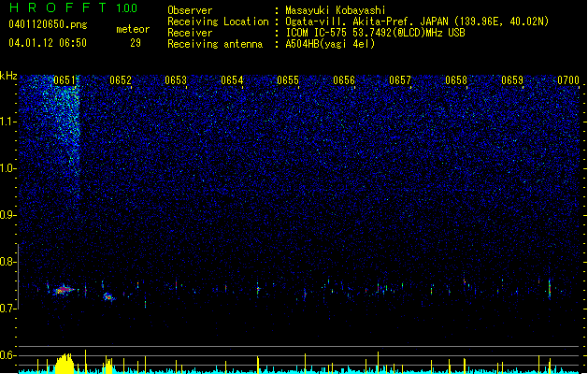The image size is (588, 374).
Task: Click the date stamp 04.01.12 06:50
Action: [48, 43]
